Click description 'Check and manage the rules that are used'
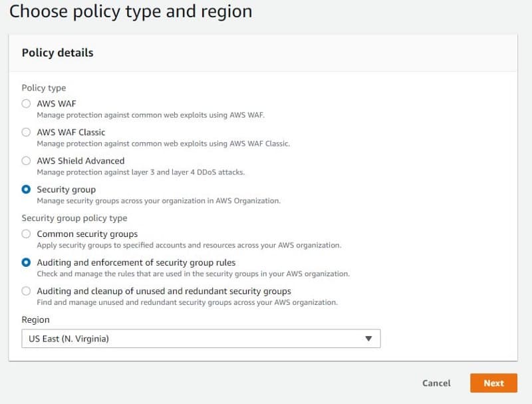Screen dimensions: 532x404 (x=193, y=274)
